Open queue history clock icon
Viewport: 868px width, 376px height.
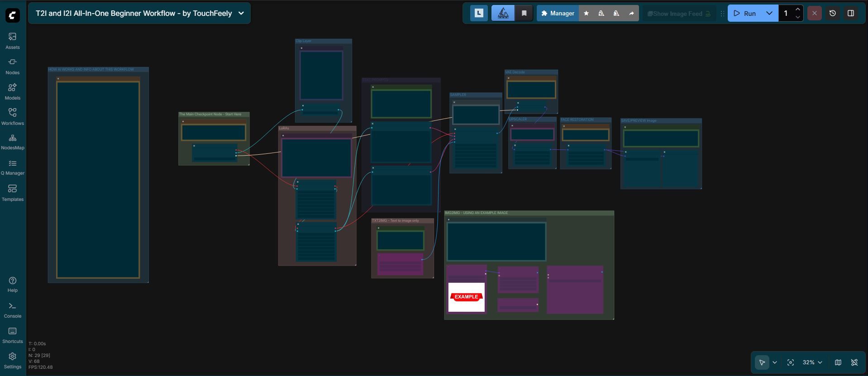pyautogui.click(x=833, y=14)
